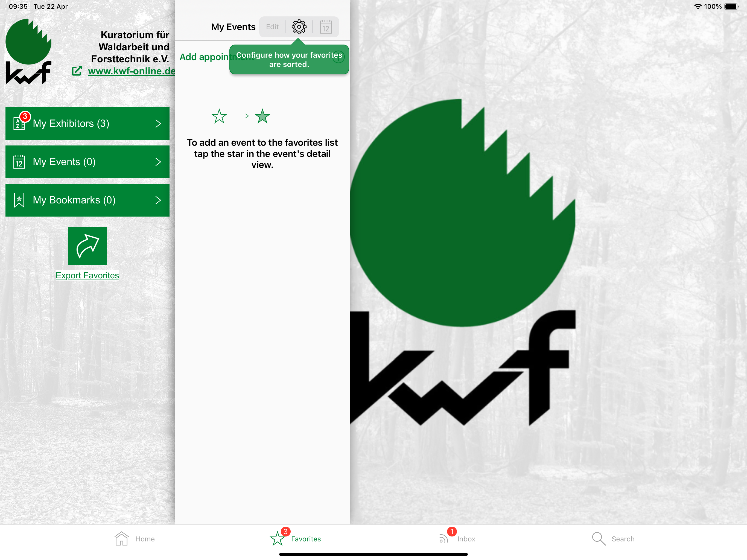Screen dimensions: 747x560
Task: Open My Events (0) list
Action: click(87, 162)
